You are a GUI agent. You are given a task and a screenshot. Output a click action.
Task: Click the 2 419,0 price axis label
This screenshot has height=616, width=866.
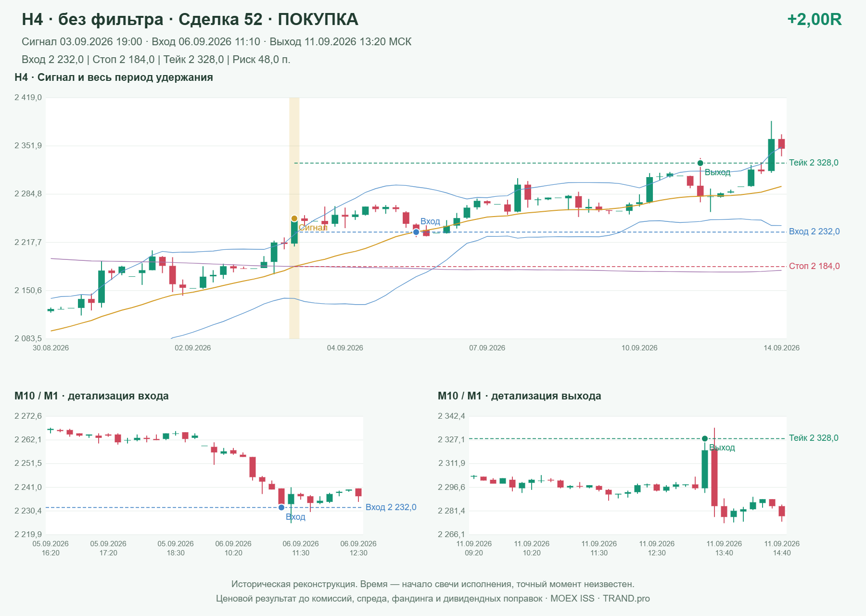tap(28, 98)
